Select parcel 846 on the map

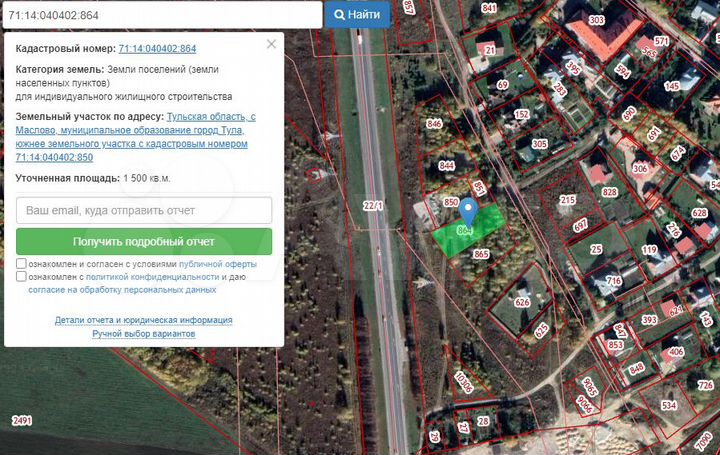coord(434,124)
